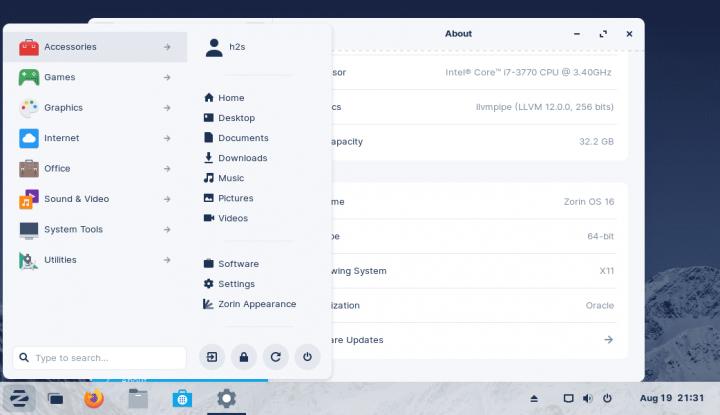Click the Settings gear in the taskbar
The image size is (720, 415).
coord(227,399)
